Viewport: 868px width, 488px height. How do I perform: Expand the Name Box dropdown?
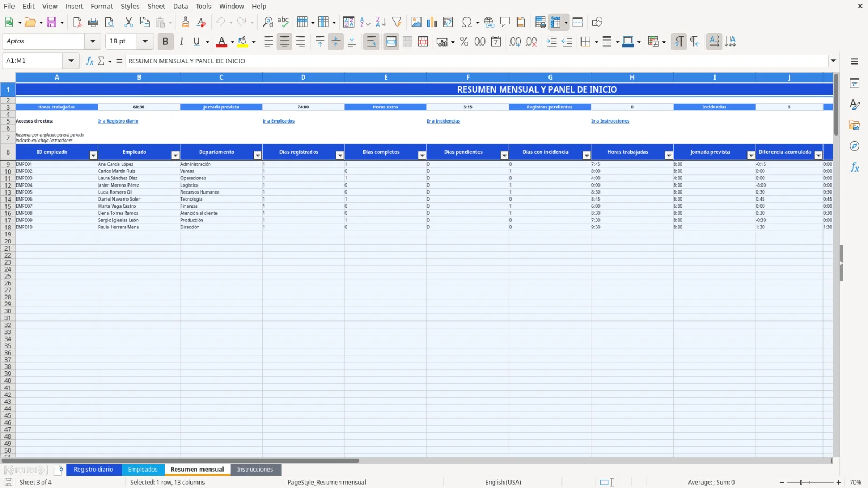[x=71, y=61]
